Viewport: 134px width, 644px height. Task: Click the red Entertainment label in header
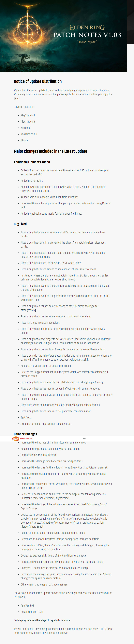[x=26, y=439]
